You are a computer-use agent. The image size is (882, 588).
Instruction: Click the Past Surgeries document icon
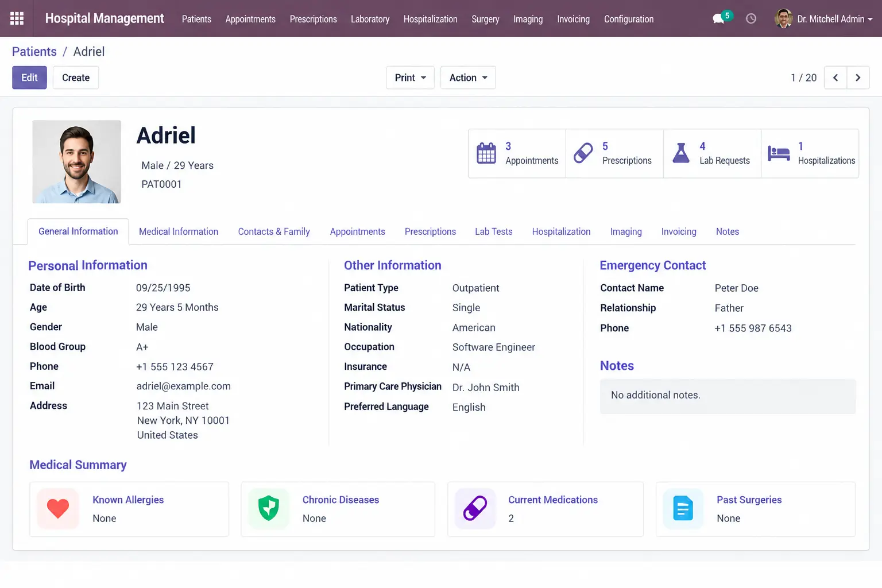coord(683,509)
